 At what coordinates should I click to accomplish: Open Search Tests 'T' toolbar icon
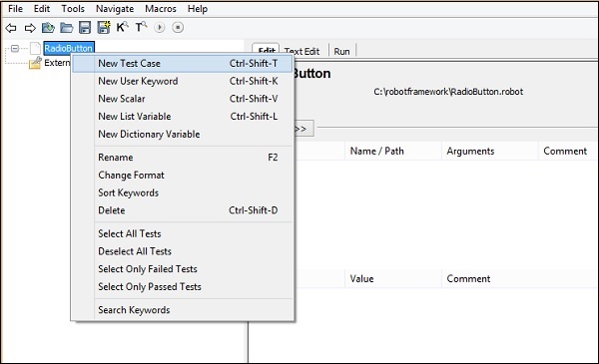(141, 27)
